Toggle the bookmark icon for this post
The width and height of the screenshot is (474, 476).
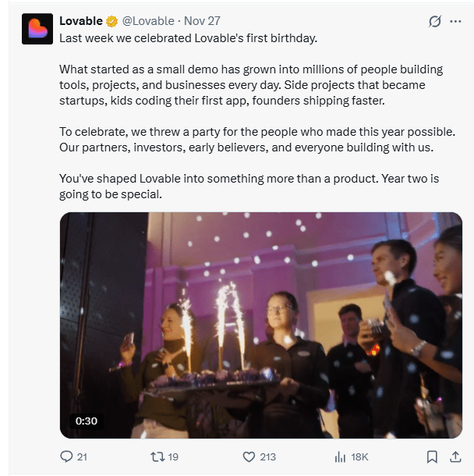pyautogui.click(x=432, y=457)
